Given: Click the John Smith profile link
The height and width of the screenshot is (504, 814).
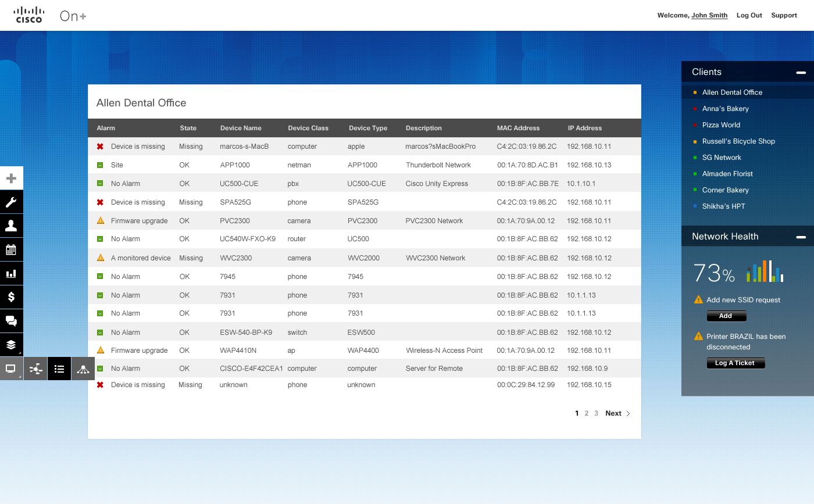Looking at the screenshot, I should (x=709, y=16).
